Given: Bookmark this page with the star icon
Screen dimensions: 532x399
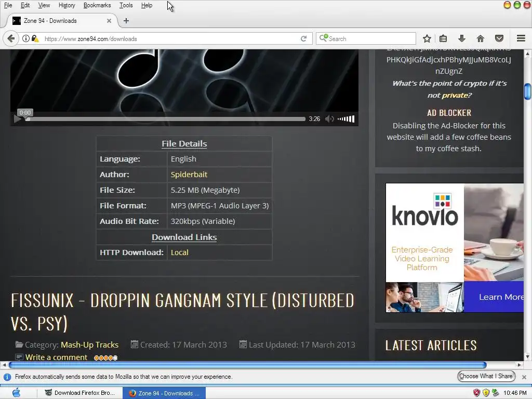Looking at the screenshot, I should [x=427, y=38].
